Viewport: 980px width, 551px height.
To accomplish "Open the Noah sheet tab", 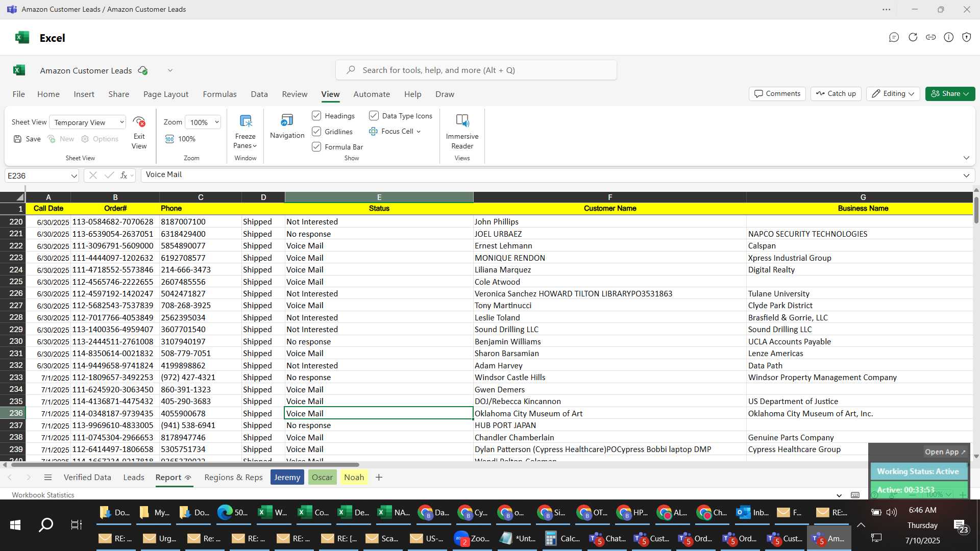I will click(x=354, y=478).
